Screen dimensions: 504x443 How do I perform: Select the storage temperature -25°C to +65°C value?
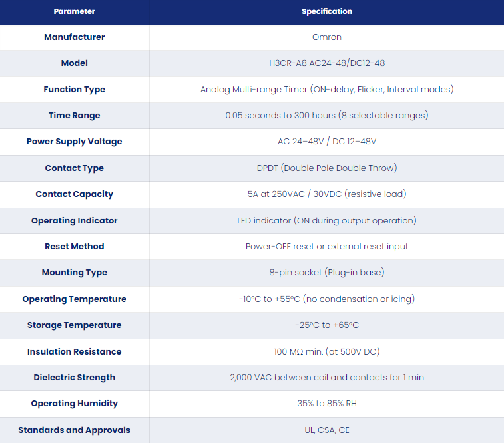(x=327, y=325)
